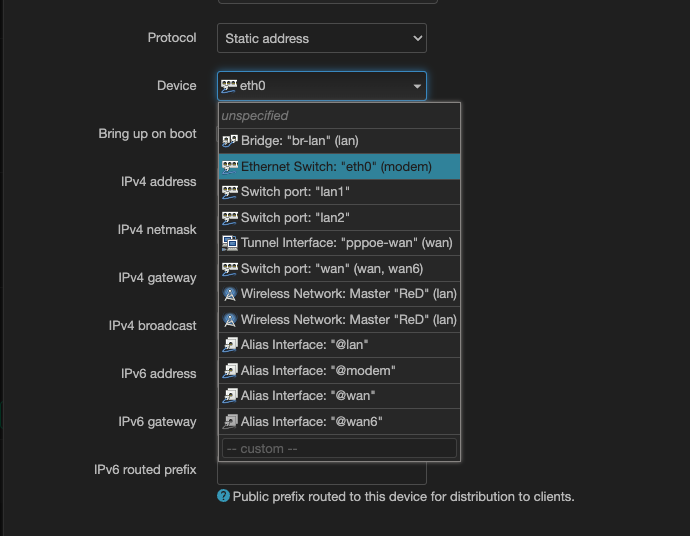Click the blue help icon beside Public prefix text
Screen dimensions: 690x536
tap(223, 496)
